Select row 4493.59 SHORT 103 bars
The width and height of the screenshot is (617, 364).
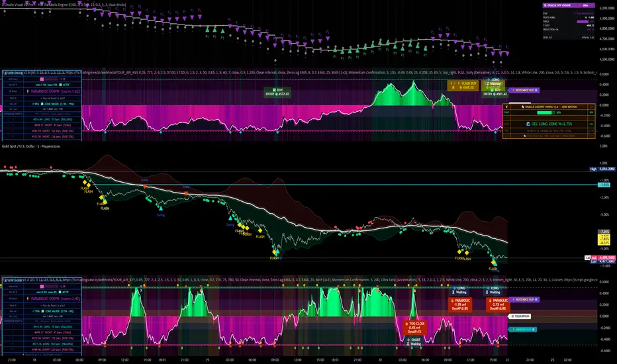[x=52, y=130]
